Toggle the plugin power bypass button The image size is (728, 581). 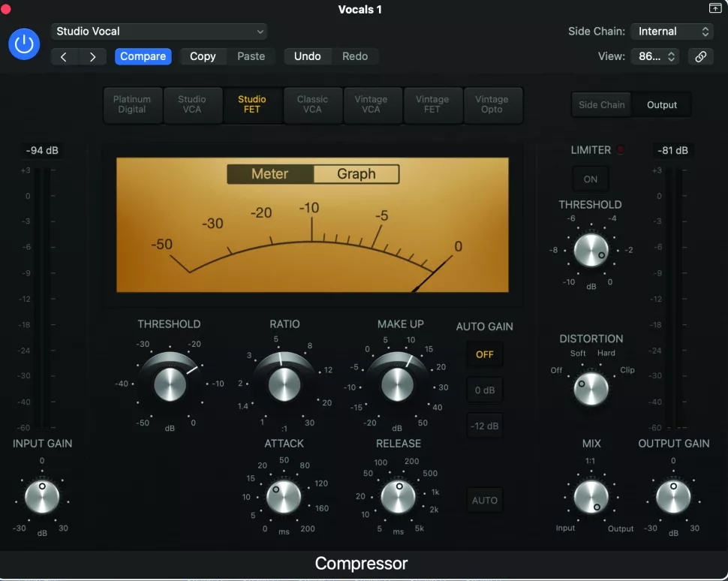[24, 44]
